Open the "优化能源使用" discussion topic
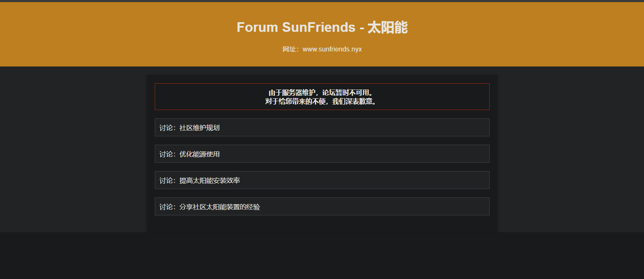The width and height of the screenshot is (644, 279). tap(200, 154)
